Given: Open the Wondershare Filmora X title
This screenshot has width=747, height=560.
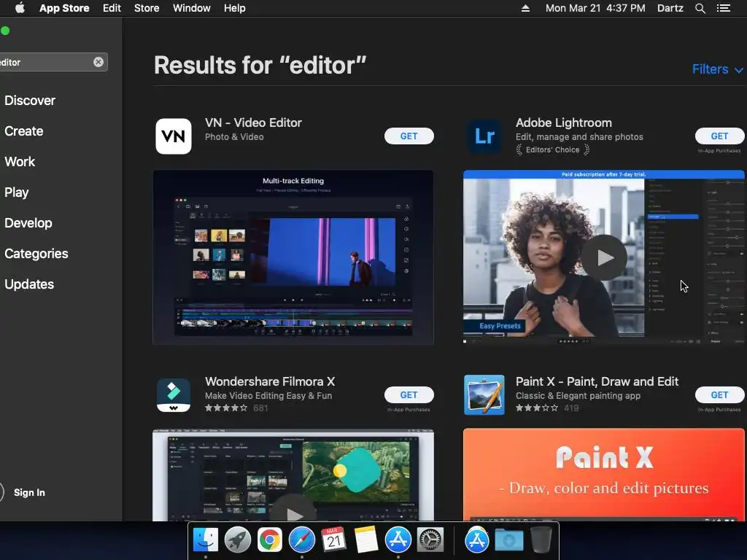Looking at the screenshot, I should (270, 381).
